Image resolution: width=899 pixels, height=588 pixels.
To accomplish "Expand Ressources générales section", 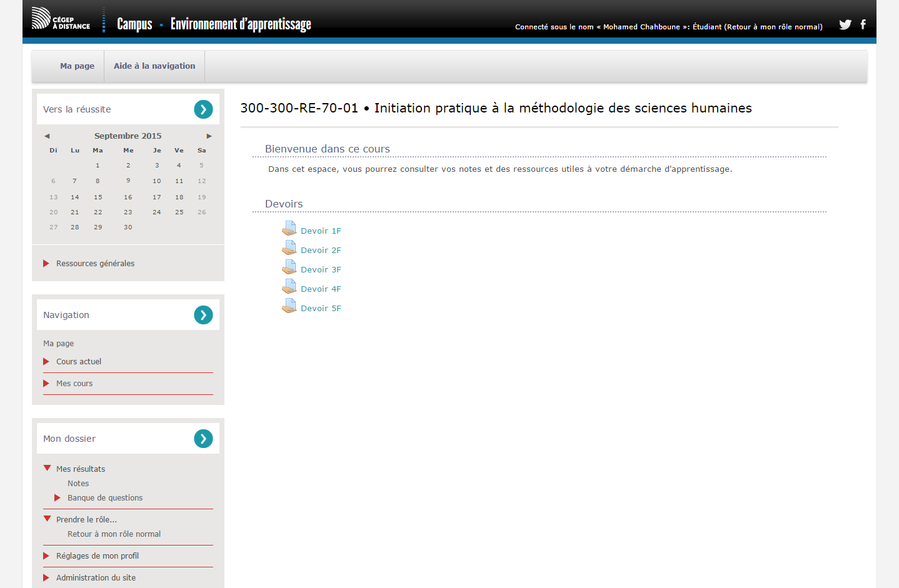I will coord(46,264).
